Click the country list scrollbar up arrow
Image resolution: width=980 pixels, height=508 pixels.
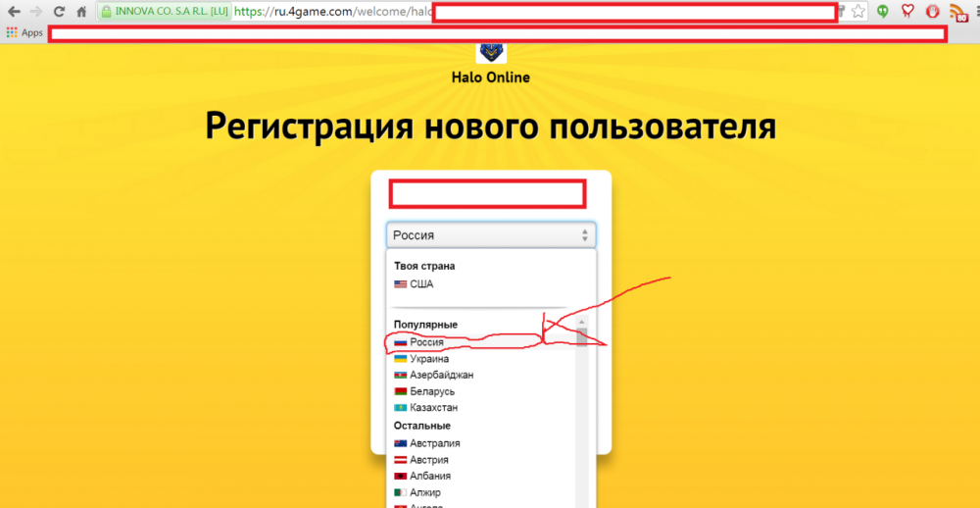[582, 322]
